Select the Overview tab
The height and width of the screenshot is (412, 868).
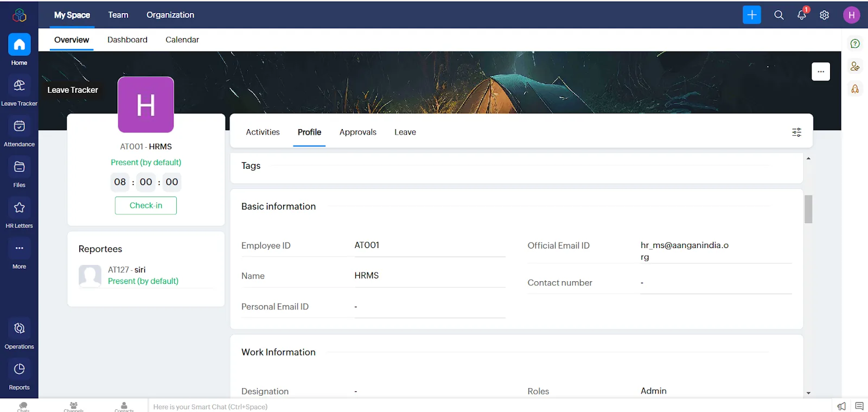(x=72, y=40)
